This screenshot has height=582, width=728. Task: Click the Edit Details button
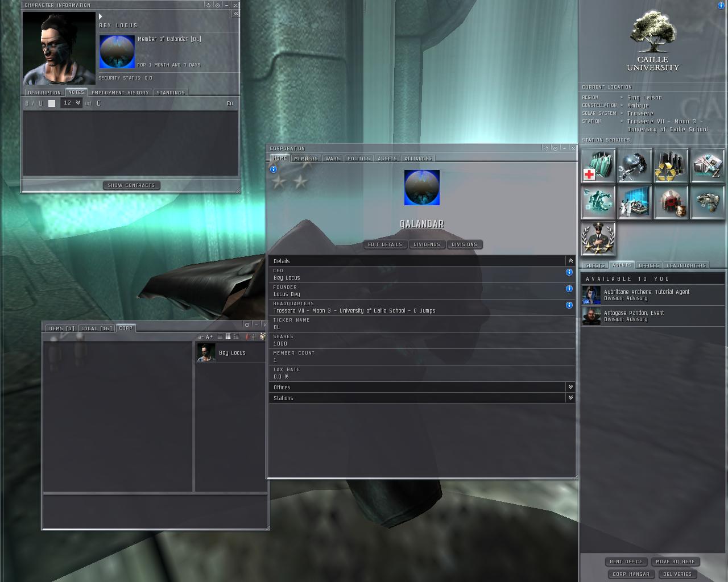(x=385, y=244)
